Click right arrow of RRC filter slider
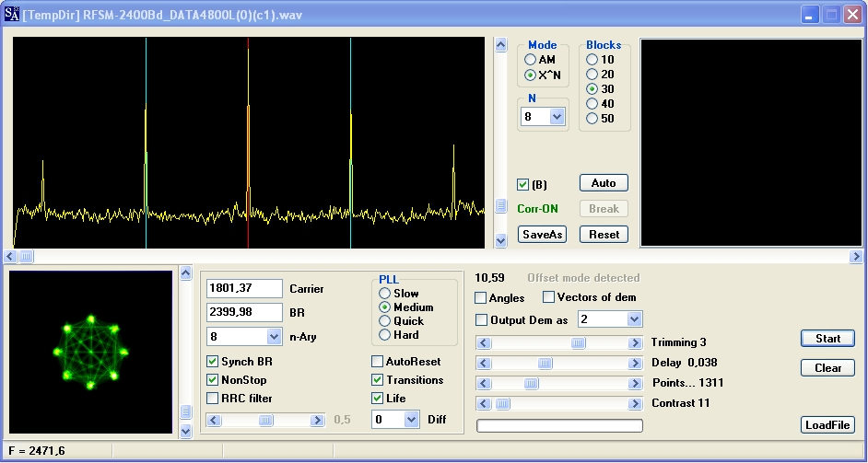 tap(317, 420)
